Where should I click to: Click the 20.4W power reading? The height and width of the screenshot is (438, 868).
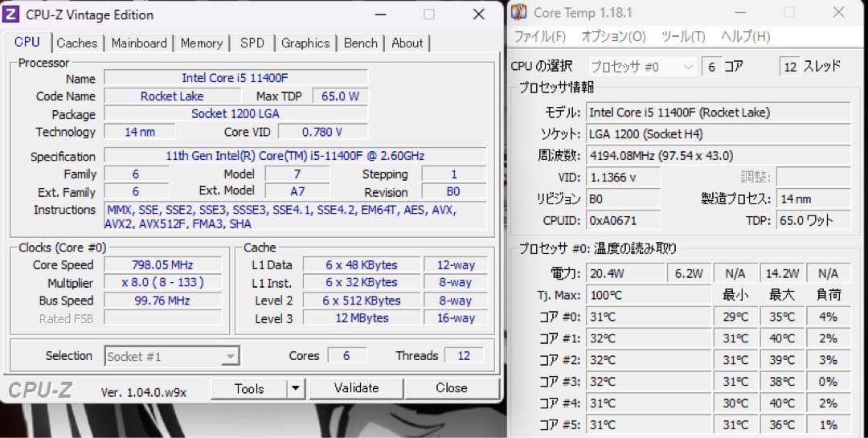[625, 273]
